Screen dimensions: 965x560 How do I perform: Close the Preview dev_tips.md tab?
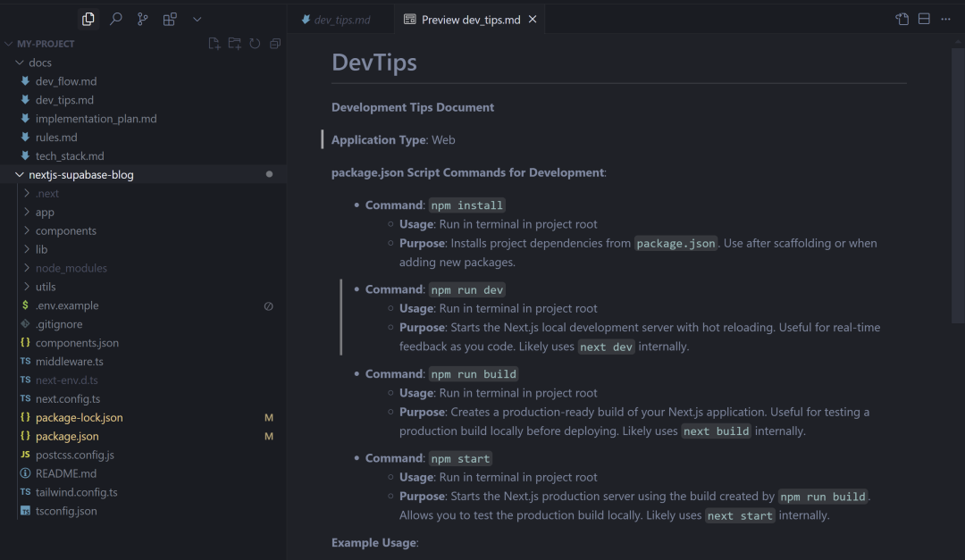533,19
